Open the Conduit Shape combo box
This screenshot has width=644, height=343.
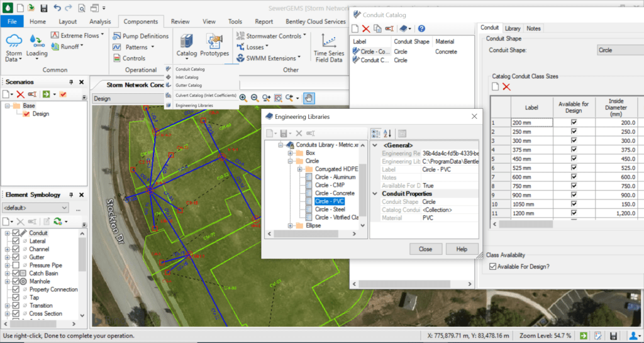coord(620,50)
